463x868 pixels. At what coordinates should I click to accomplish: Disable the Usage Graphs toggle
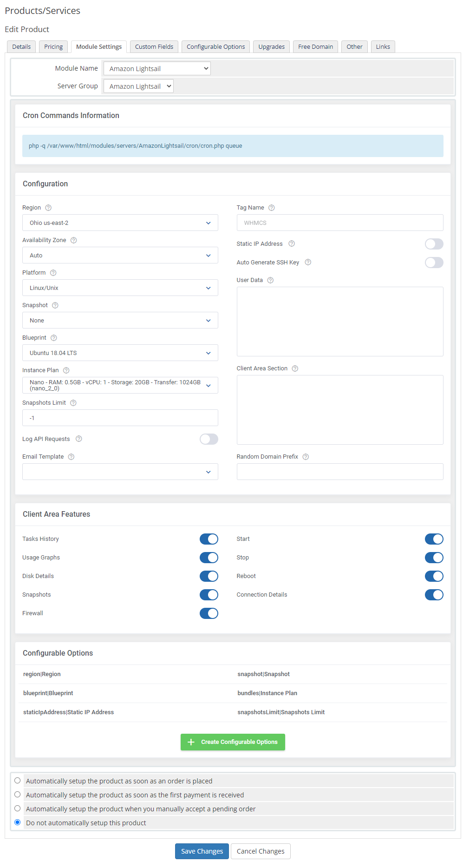coord(209,558)
